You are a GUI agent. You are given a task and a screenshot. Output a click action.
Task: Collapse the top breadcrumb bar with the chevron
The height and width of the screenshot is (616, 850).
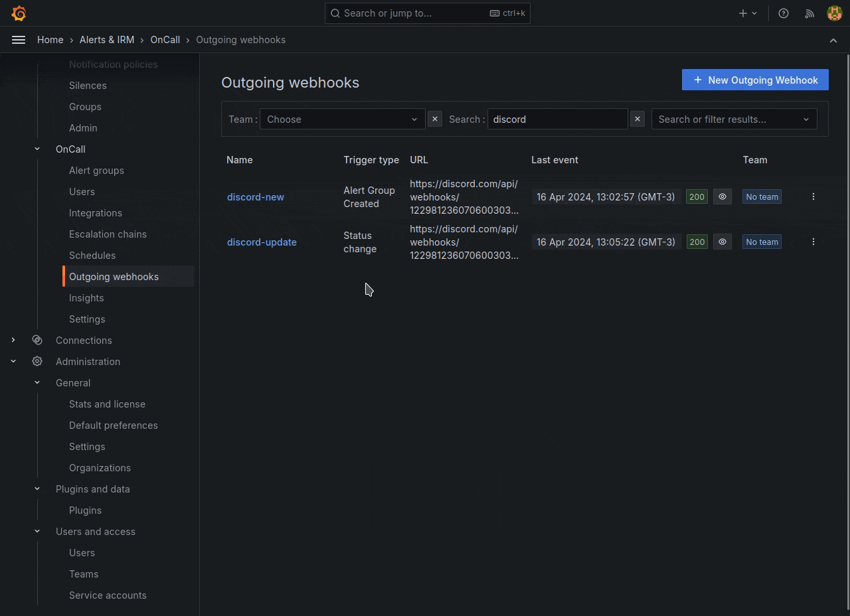click(x=833, y=40)
